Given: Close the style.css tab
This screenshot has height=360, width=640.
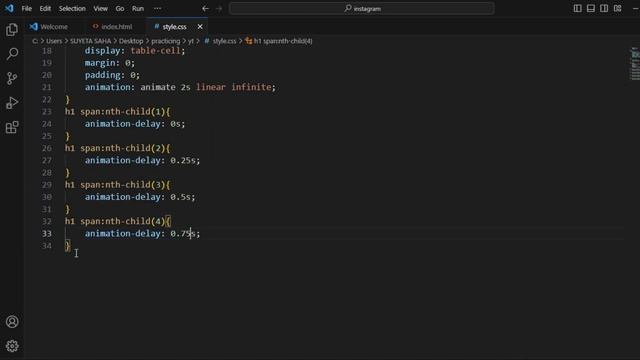Looking at the screenshot, I should (x=200, y=27).
